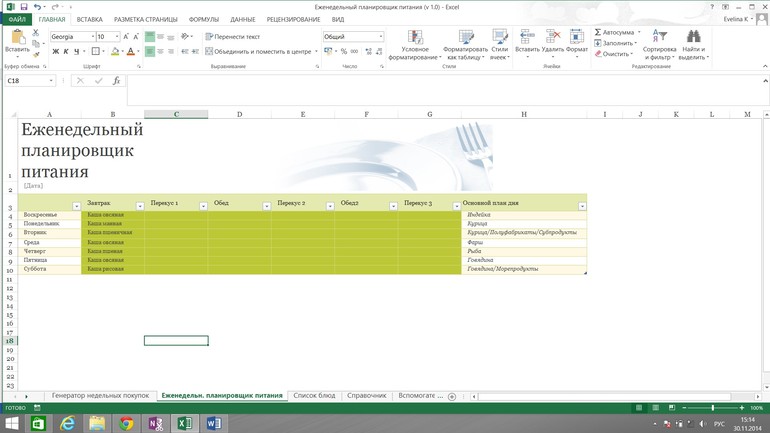Open the Список блюд sheet tab
This screenshot has width=770, height=433.
314,396
